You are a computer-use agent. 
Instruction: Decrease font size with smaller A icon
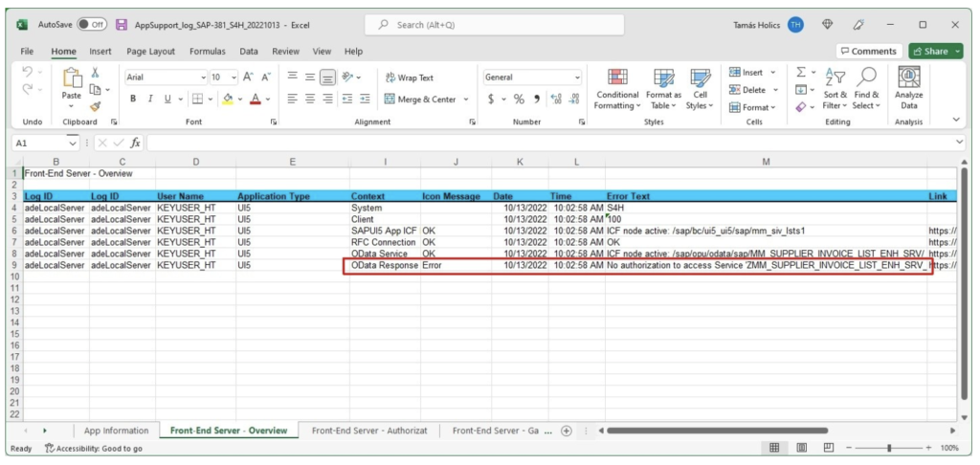click(266, 77)
